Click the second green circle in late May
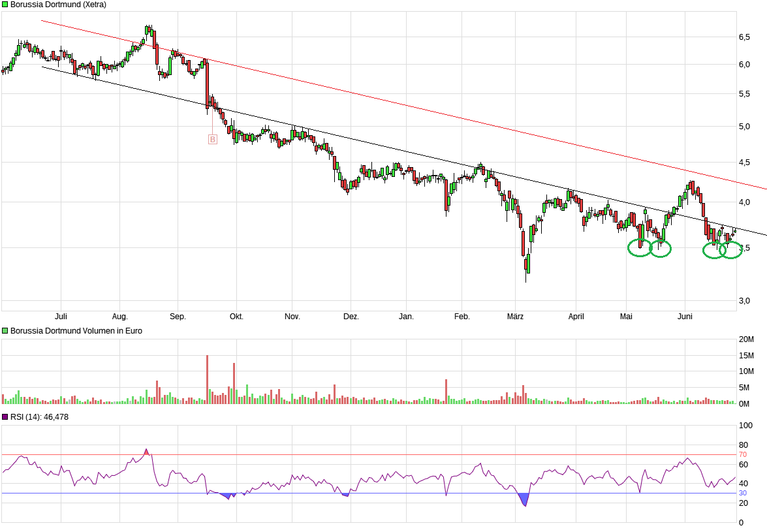767x532 pixels. coord(661,248)
